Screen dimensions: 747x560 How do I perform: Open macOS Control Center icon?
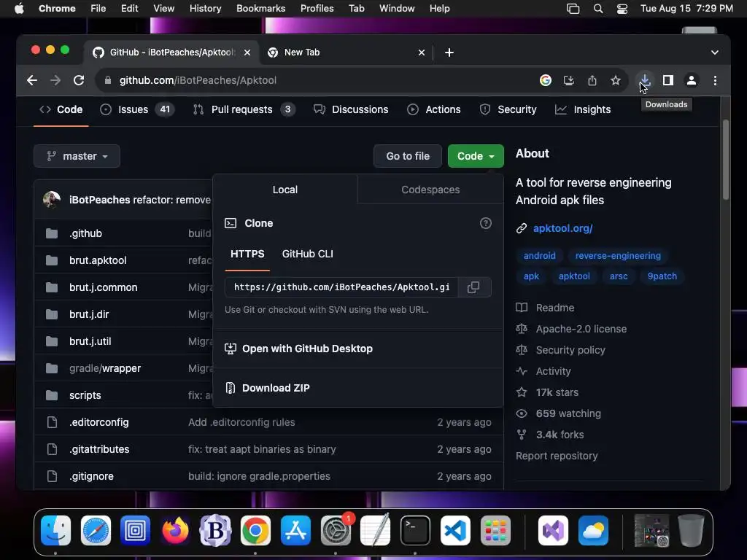tap(622, 9)
